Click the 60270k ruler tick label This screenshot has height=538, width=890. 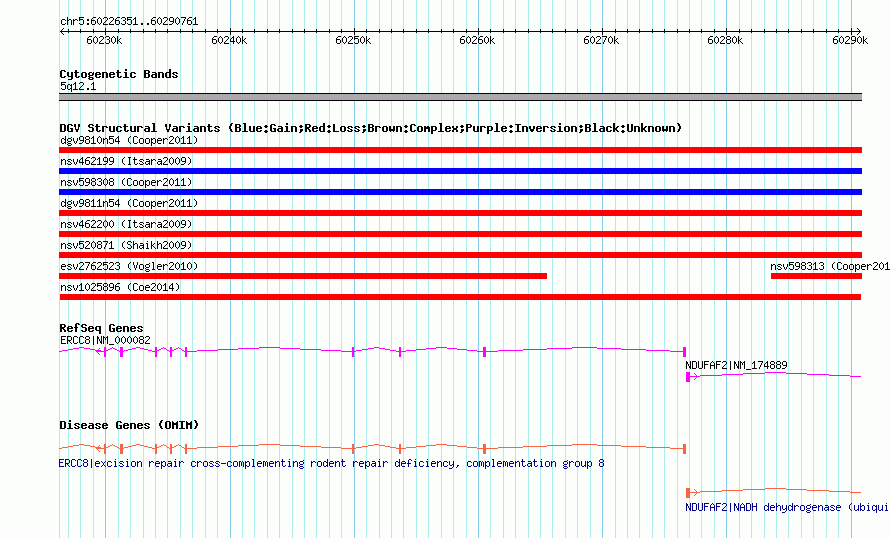pos(601,40)
